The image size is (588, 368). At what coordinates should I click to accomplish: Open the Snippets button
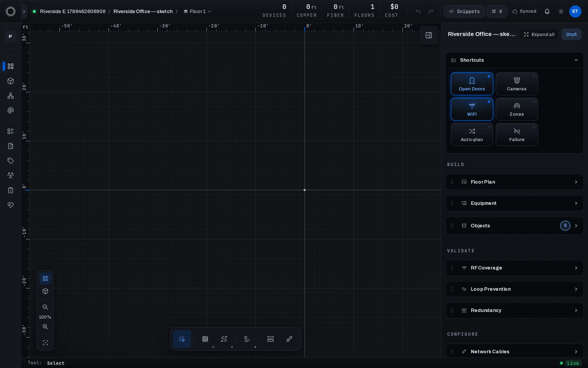point(464,11)
